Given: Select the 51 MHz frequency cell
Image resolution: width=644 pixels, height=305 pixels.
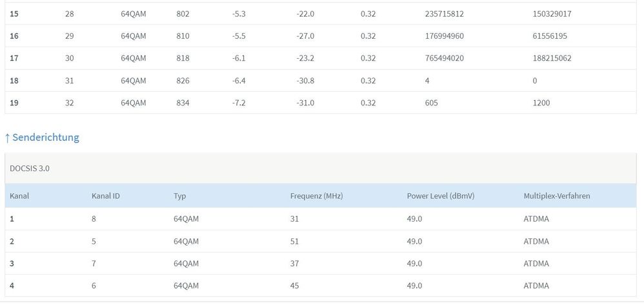Looking at the screenshot, I should (x=295, y=242).
